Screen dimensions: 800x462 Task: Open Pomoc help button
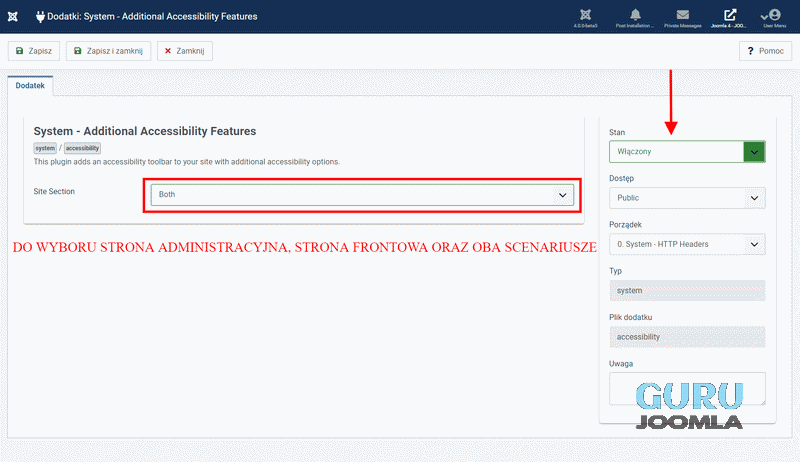[x=765, y=51]
